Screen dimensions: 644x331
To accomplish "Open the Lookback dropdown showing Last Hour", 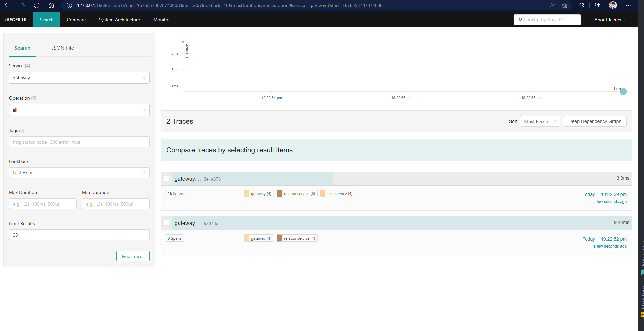I will [79, 173].
